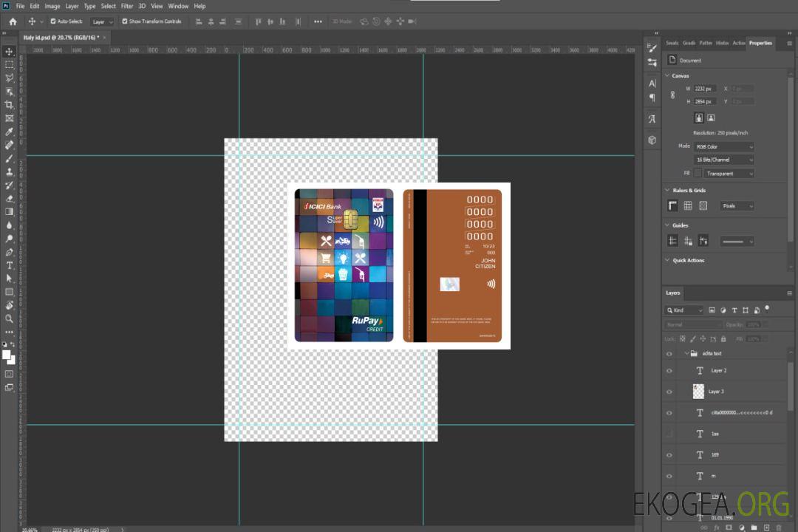Screen dimensions: 798x532
Task: Enable the Auto-Select checkbox
Action: 53,21
